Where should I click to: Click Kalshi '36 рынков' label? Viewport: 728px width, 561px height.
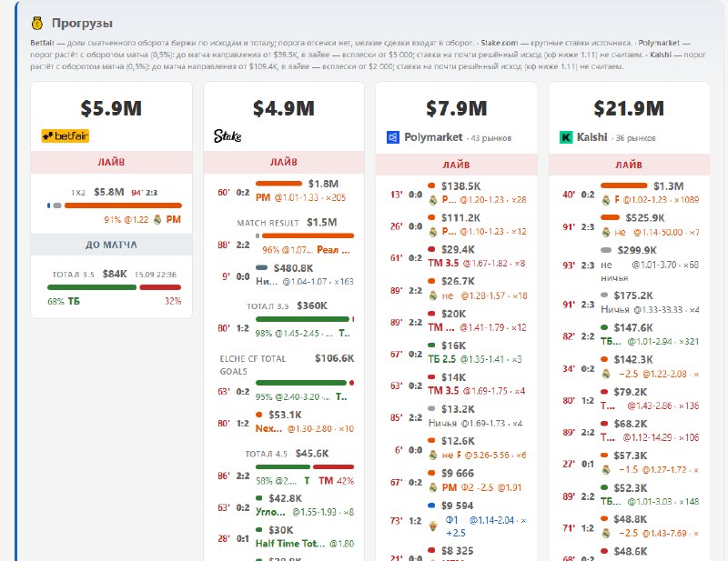635,138
